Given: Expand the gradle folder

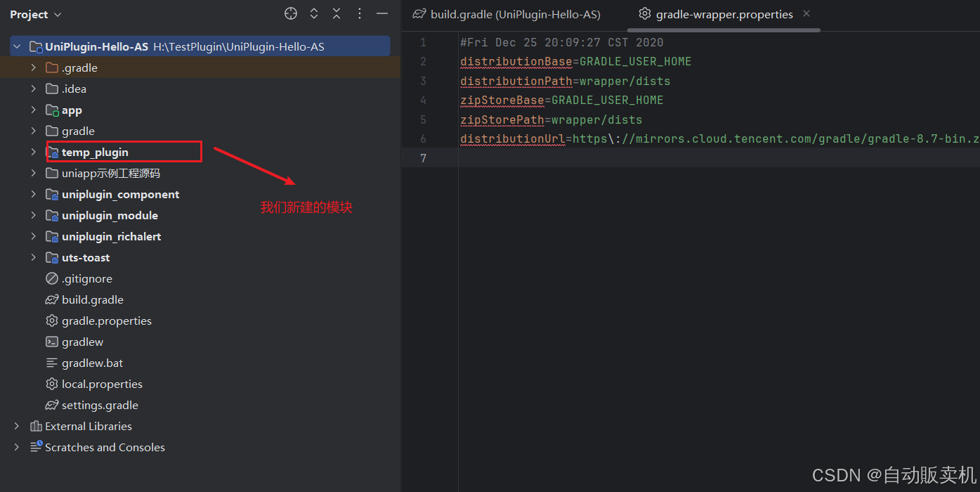Looking at the screenshot, I should 33,131.
